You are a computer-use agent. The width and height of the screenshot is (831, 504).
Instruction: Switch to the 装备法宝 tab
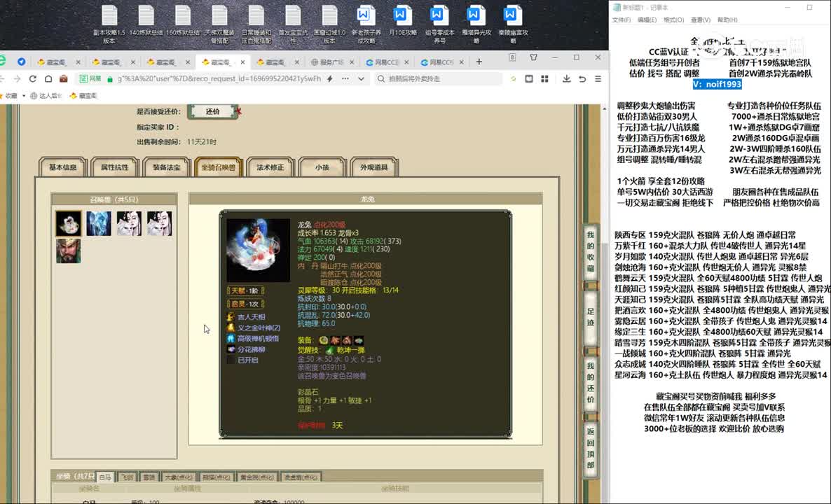tap(167, 167)
